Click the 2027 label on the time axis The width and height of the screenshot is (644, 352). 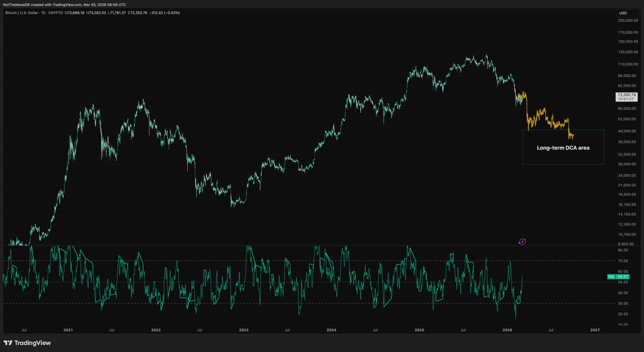[x=595, y=331]
